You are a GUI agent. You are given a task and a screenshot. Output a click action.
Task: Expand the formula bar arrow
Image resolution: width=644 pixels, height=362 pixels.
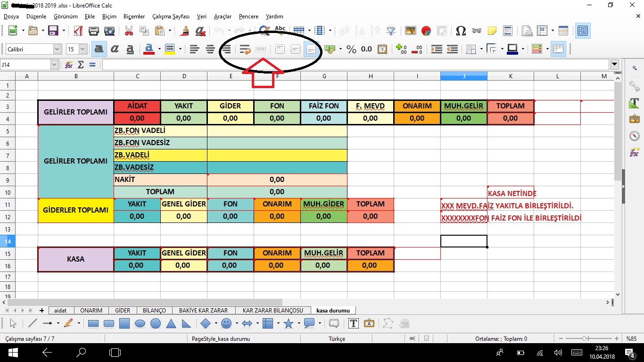[614, 65]
